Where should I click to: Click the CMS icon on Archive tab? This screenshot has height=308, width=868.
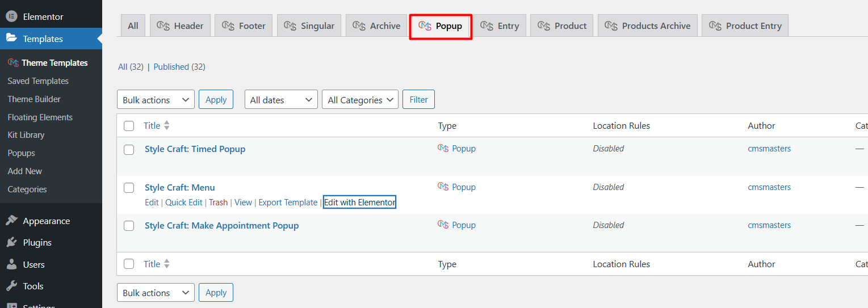click(359, 26)
